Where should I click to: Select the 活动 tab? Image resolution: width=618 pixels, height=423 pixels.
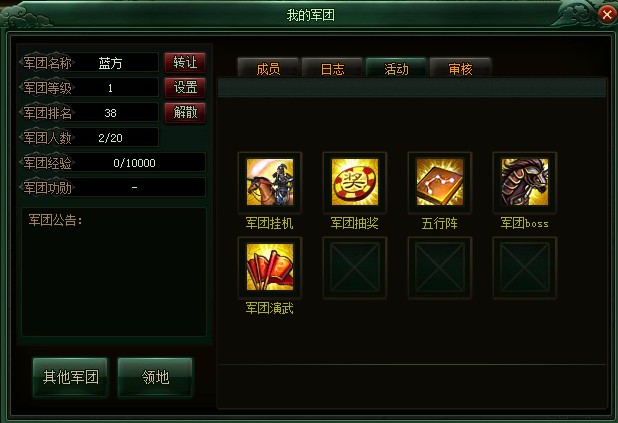(x=396, y=68)
